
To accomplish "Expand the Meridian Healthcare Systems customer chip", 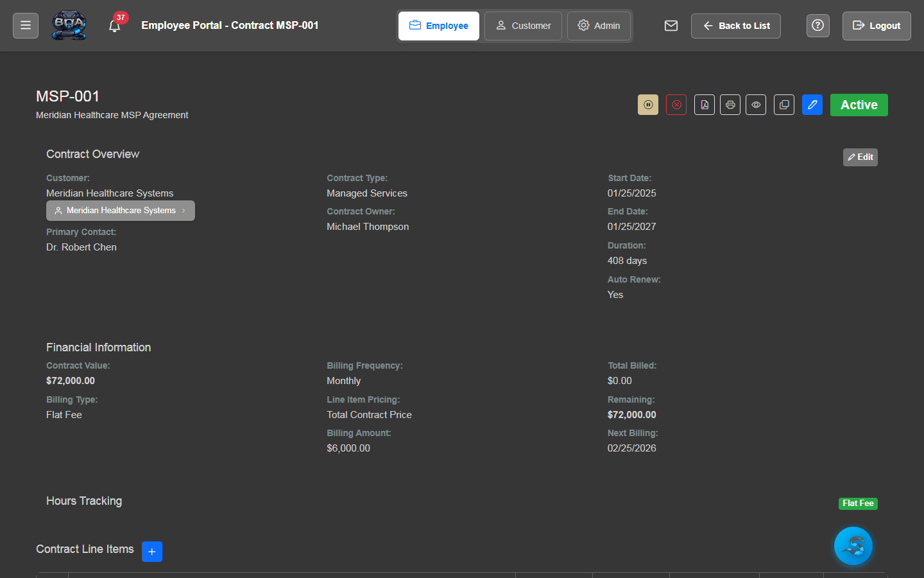I will pyautogui.click(x=121, y=211).
